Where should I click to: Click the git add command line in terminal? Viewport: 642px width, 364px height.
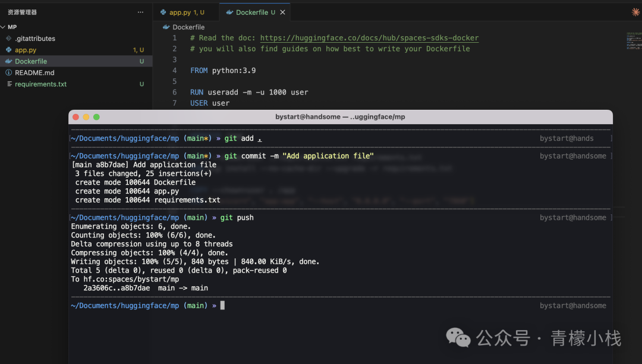243,138
